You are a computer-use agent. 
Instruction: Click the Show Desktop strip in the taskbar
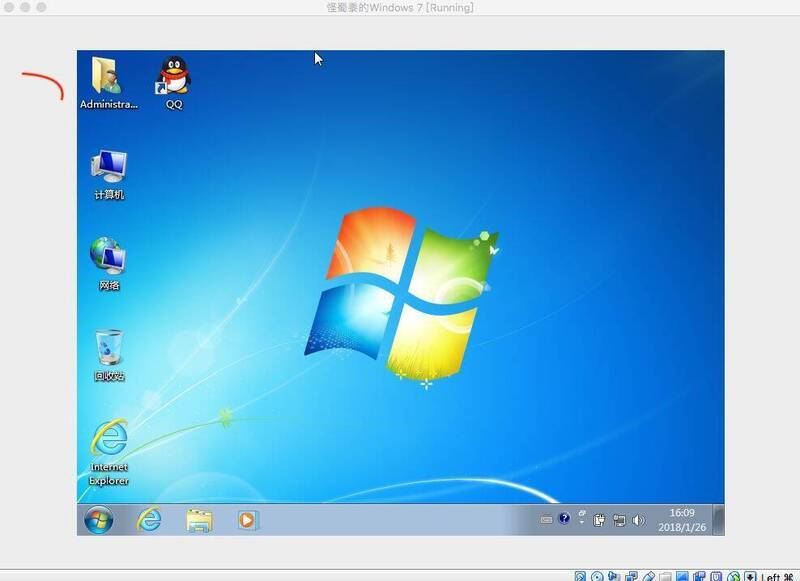[x=719, y=520]
